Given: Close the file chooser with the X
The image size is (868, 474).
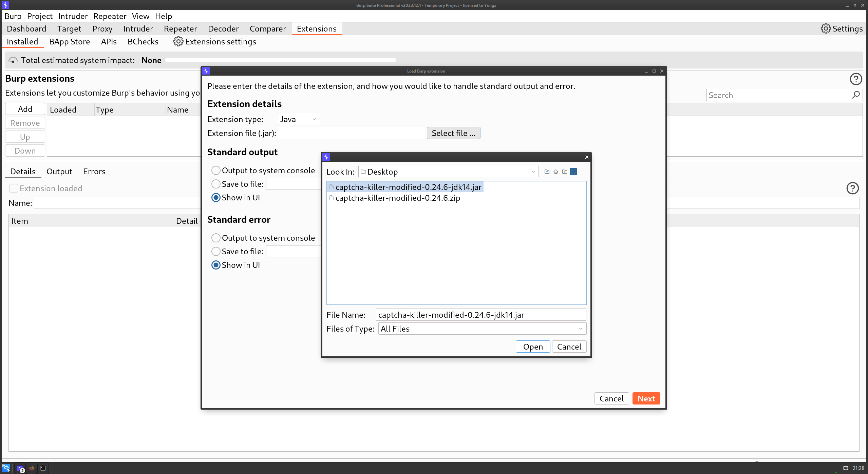Looking at the screenshot, I should [587, 157].
